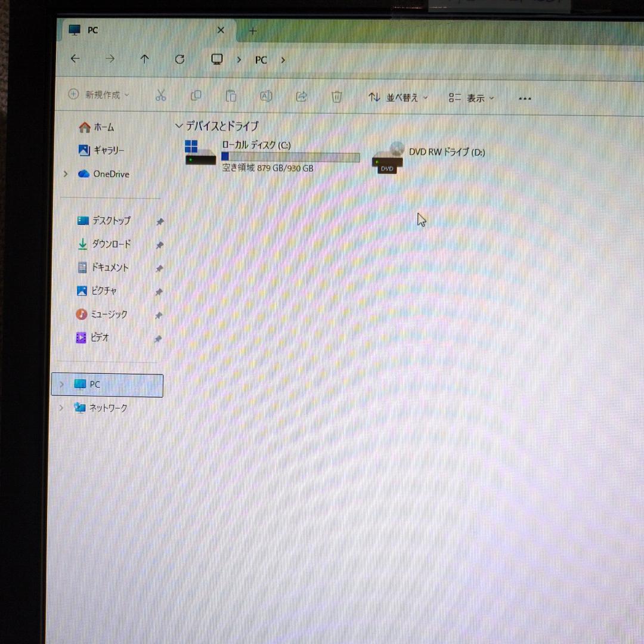Image resolution: width=644 pixels, height=644 pixels.
Task: Add a new tab with plus button
Action: tap(253, 30)
